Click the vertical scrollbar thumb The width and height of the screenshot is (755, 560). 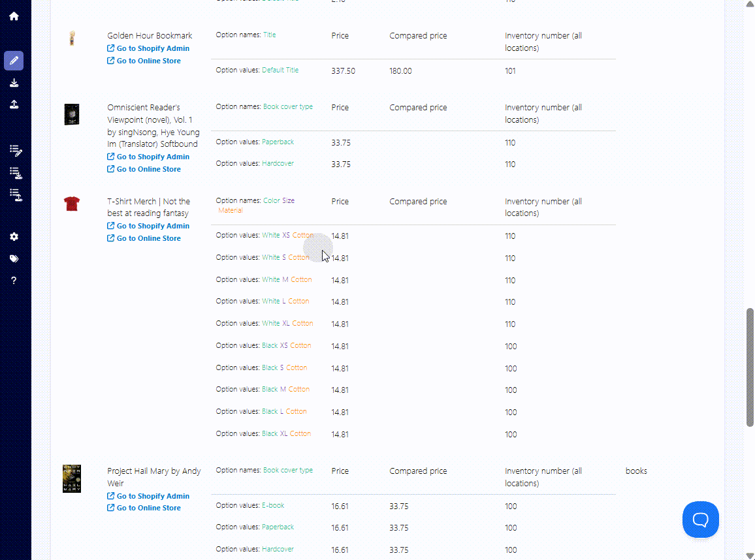(750, 367)
